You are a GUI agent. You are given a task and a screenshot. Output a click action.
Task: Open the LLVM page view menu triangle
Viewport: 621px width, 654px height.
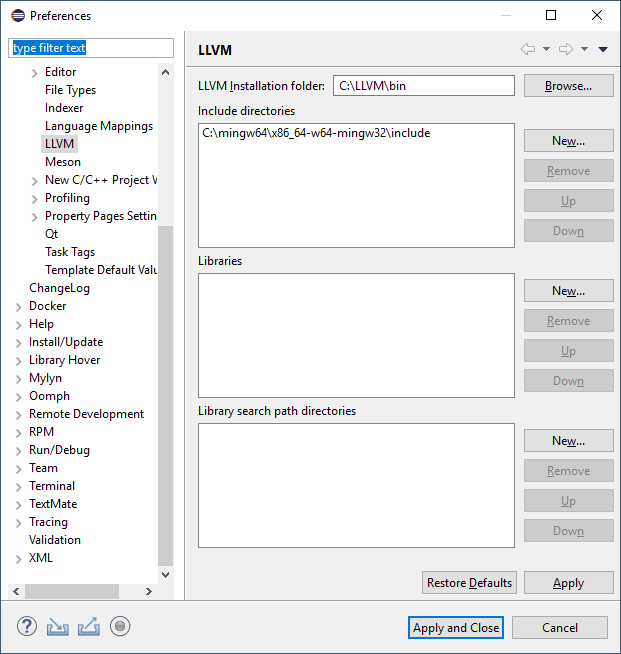click(x=603, y=49)
